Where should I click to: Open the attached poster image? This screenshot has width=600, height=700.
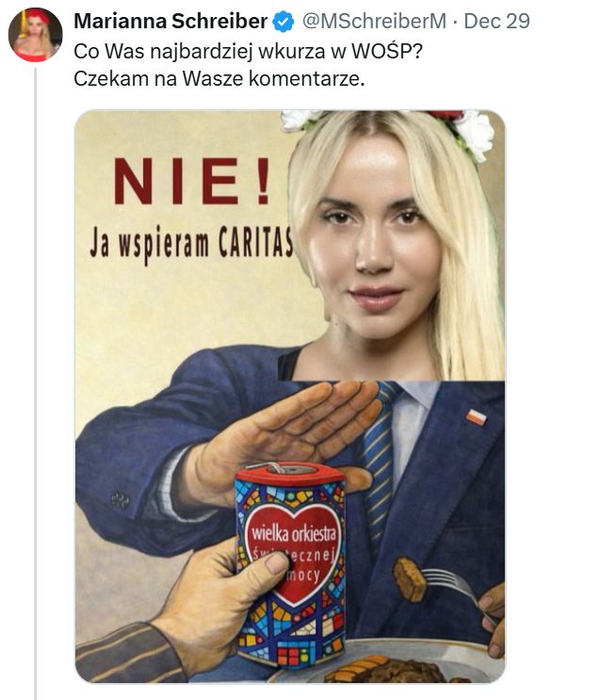pos(290,397)
